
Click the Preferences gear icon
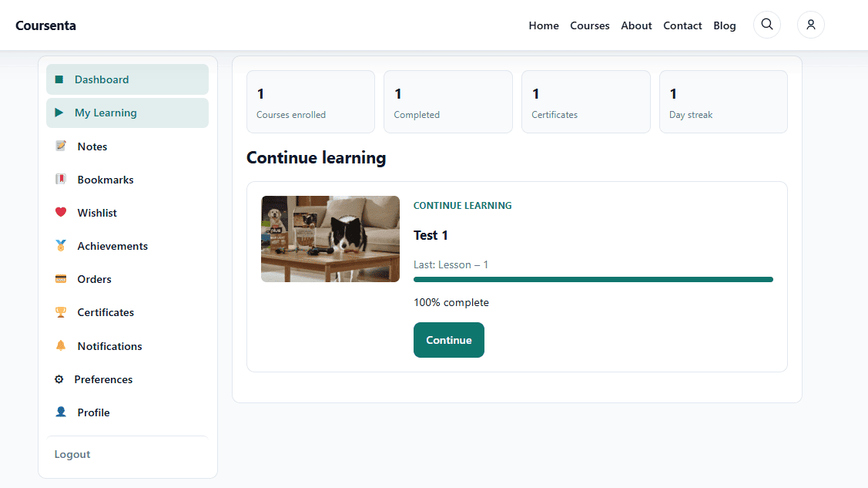(x=59, y=379)
